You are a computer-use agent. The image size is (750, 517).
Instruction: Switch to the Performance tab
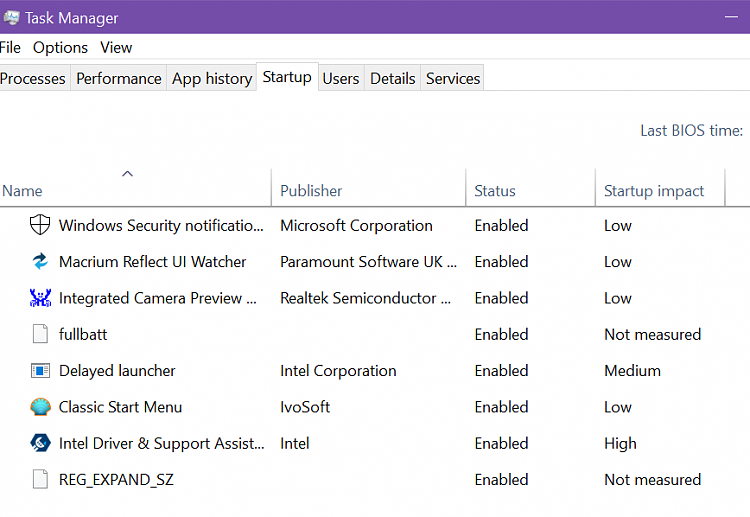pyautogui.click(x=119, y=78)
